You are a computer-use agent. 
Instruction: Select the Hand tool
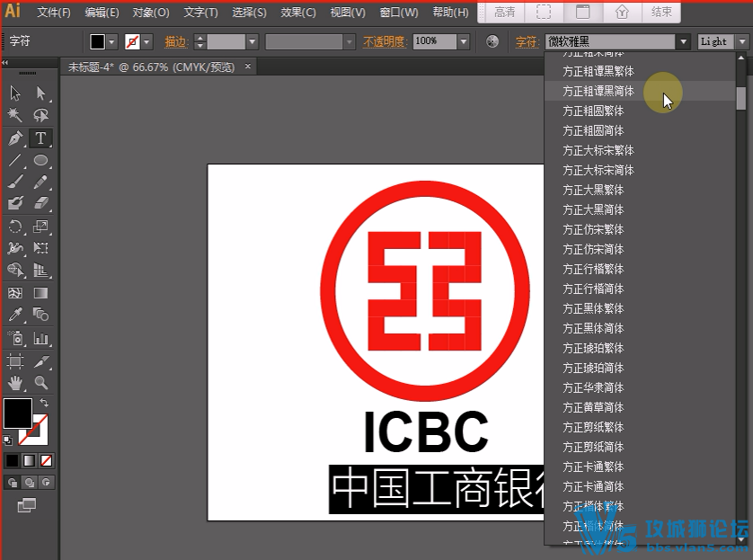[x=15, y=383]
